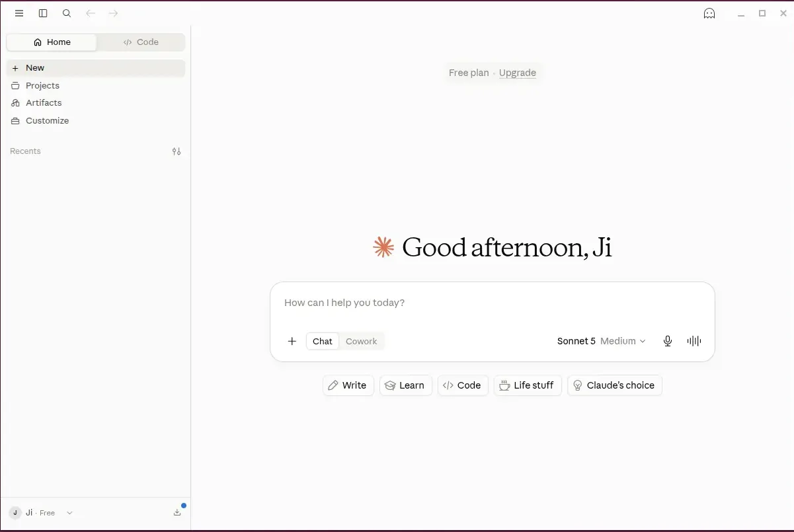Switch to the Home tab

point(52,42)
